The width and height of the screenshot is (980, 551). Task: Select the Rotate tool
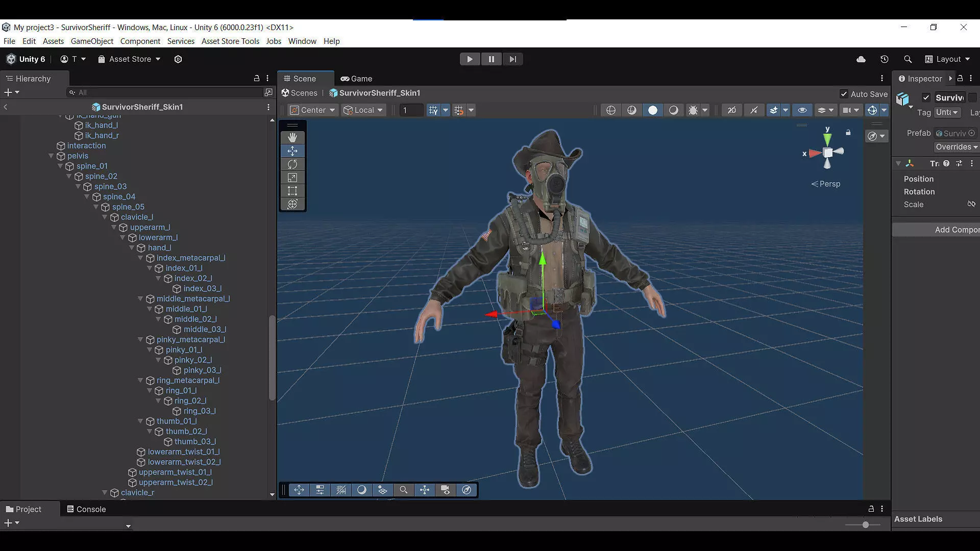pyautogui.click(x=292, y=164)
